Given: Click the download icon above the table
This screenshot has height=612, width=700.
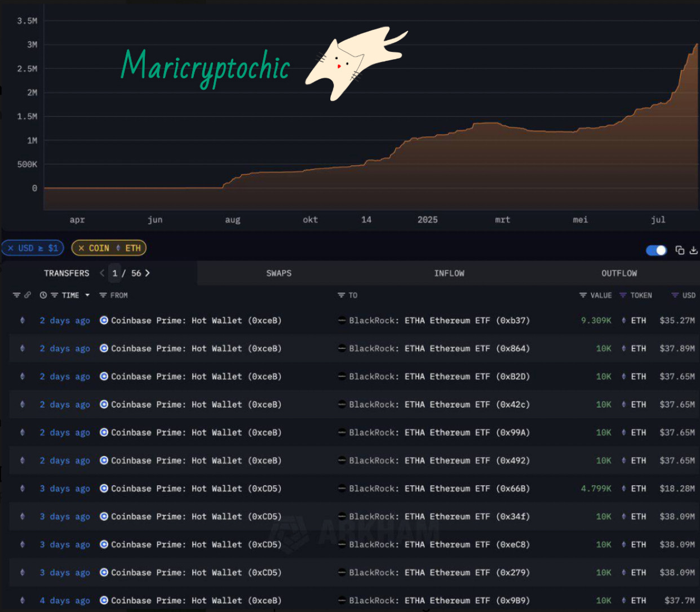Looking at the screenshot, I should coord(693,250).
